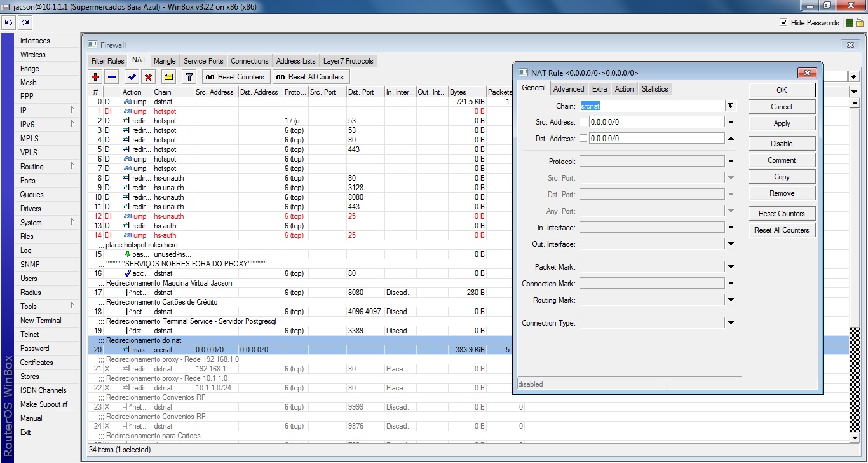This screenshot has height=463, width=868.
Task: Open the Service Ports tab
Action: click(x=203, y=61)
